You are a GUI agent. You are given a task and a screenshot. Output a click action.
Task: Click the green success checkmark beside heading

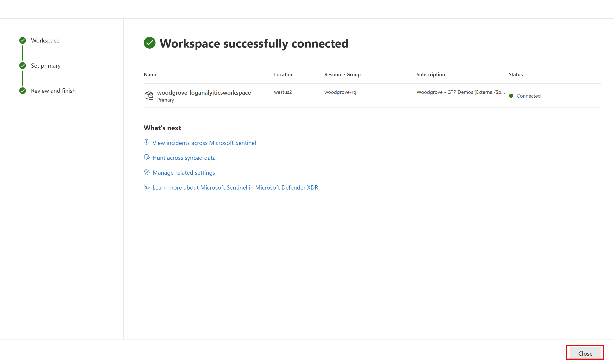pyautogui.click(x=149, y=43)
